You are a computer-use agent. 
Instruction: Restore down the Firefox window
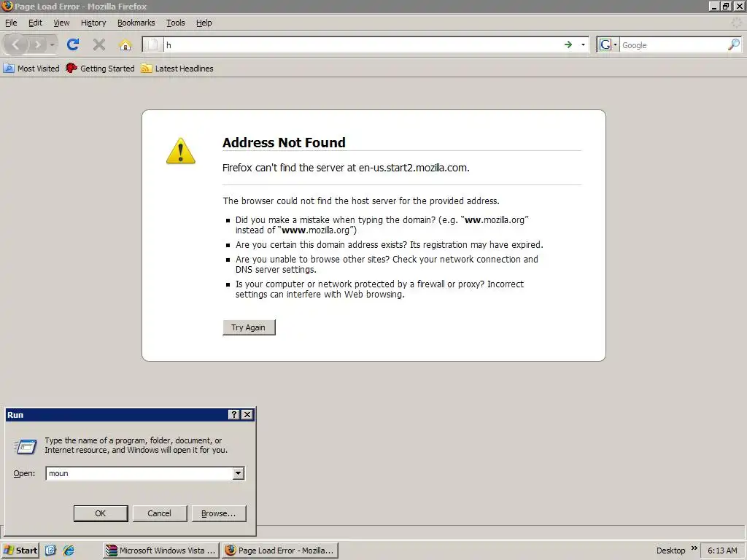tap(726, 6)
